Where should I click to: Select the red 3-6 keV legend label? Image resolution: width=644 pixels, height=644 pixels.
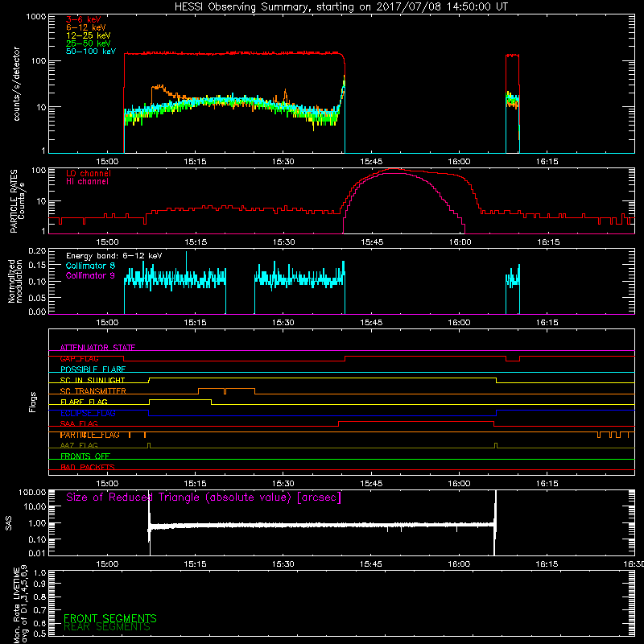(84, 19)
